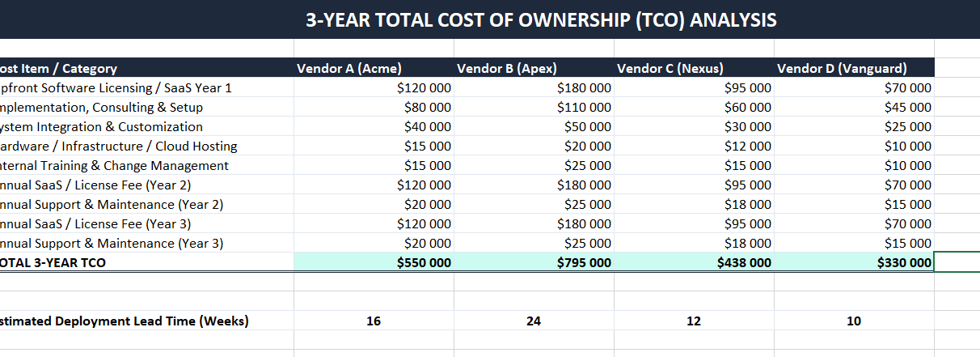
Task: Click Vendor A implementation cost $80 000
Action: (374, 107)
